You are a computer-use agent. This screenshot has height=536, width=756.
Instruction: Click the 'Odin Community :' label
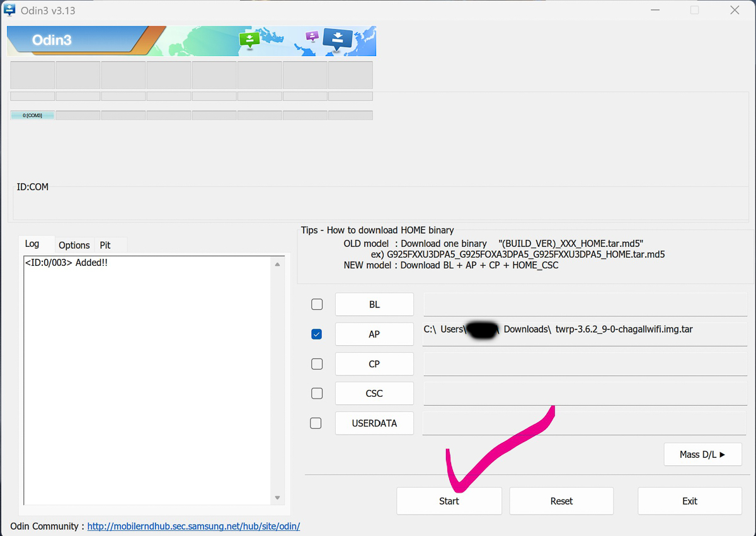click(47, 526)
